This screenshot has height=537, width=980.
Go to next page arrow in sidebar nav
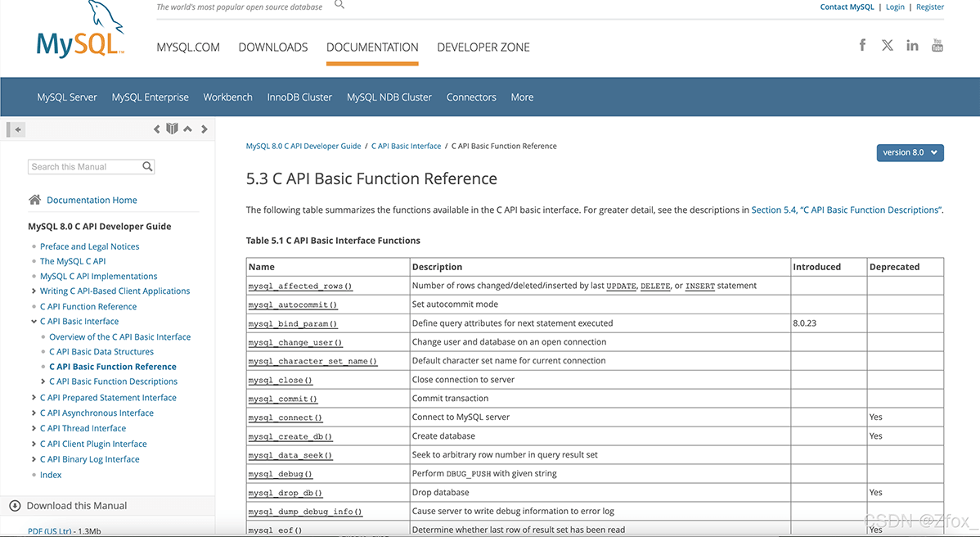pyautogui.click(x=205, y=129)
